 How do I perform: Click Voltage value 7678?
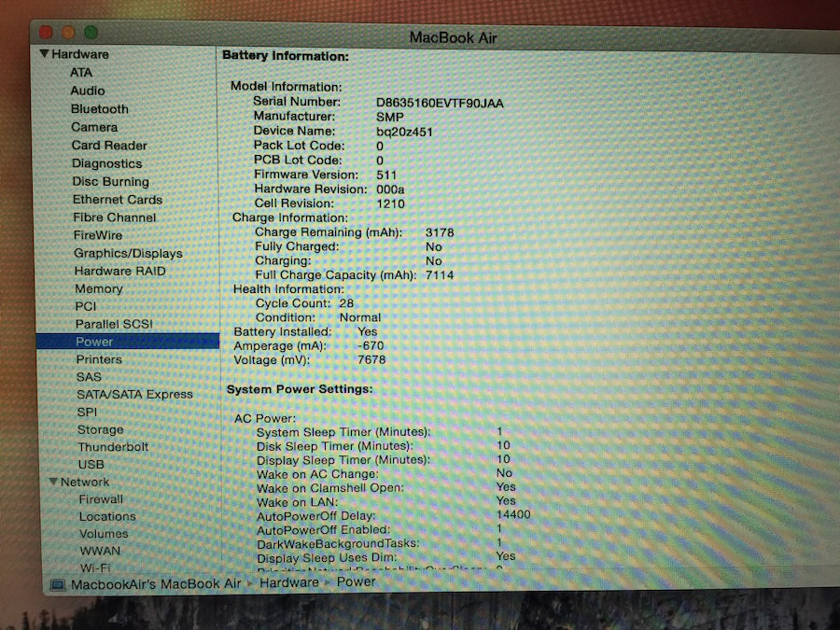371,360
